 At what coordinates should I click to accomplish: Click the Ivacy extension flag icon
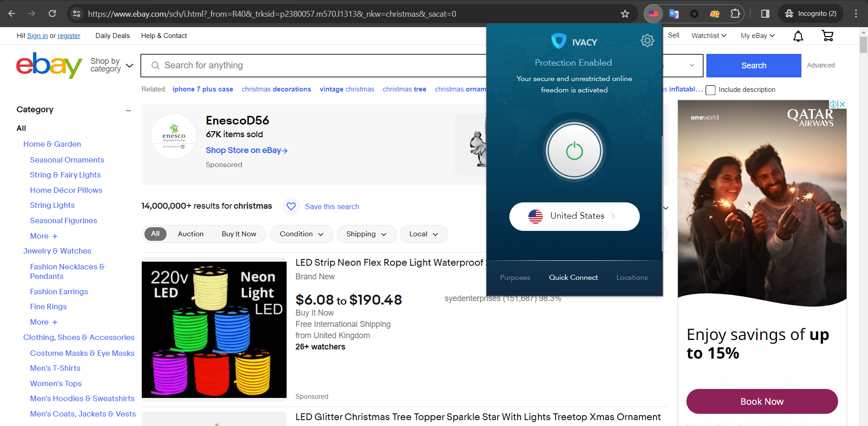pyautogui.click(x=653, y=14)
